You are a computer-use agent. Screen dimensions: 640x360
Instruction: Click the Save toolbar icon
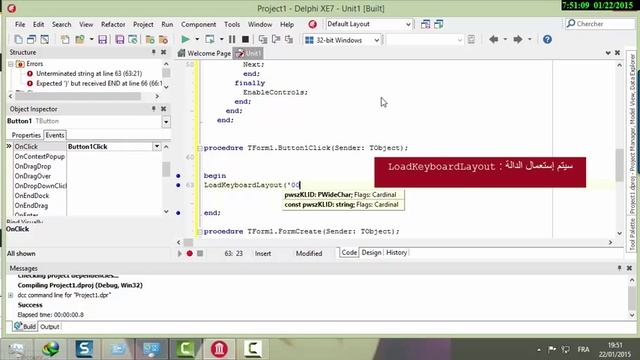102,40
